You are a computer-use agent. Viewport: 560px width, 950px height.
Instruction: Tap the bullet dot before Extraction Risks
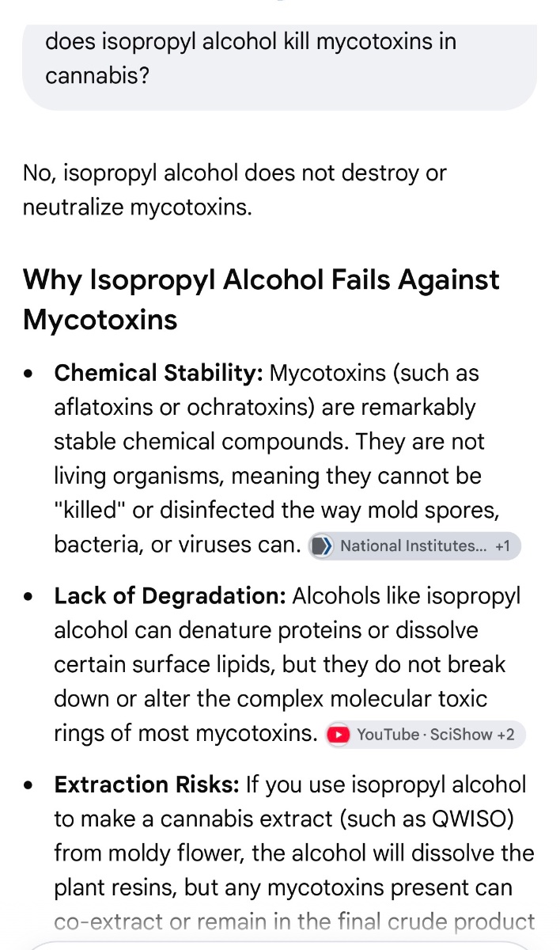point(29,787)
